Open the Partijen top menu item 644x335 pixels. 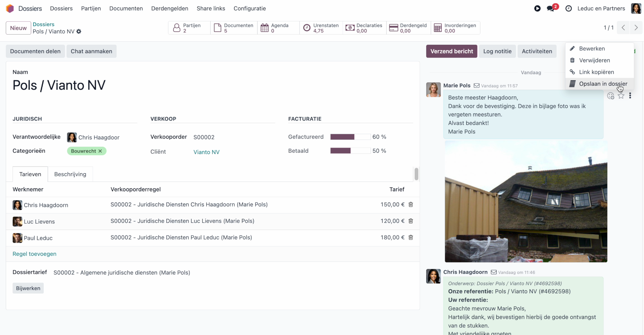91,8
